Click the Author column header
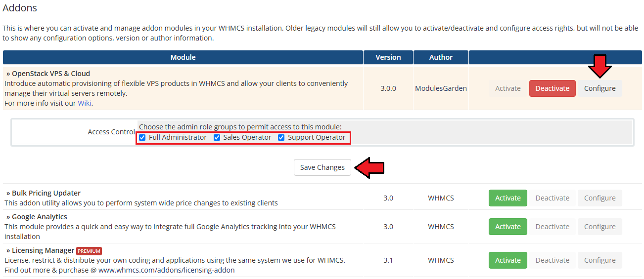The image size is (644, 279). click(x=441, y=57)
